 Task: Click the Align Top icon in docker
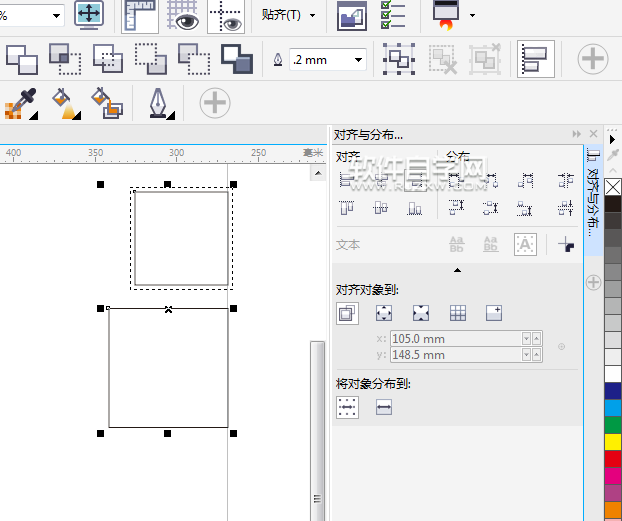click(348, 208)
